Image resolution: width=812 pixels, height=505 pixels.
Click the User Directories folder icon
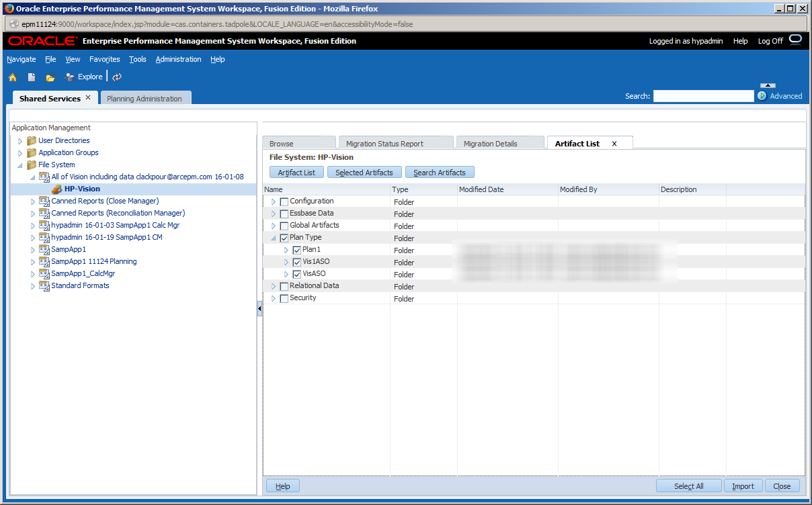(x=32, y=141)
